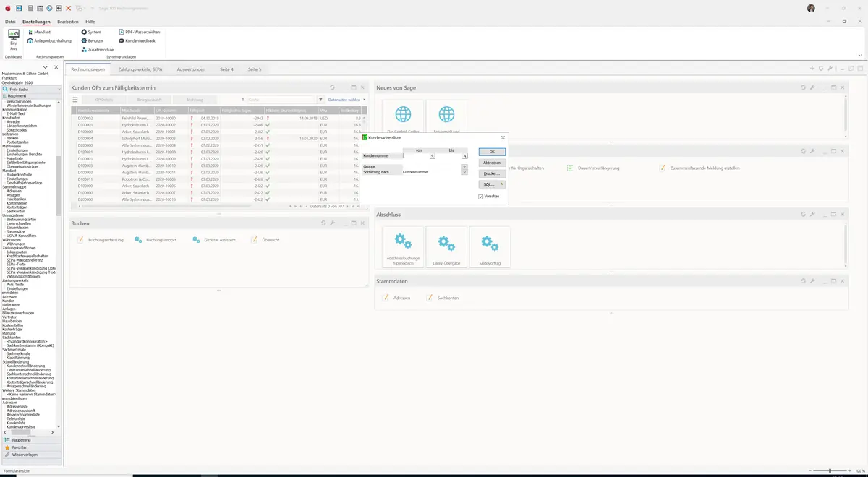Screen dimensions: 868x477
Task: Open the Datev-Übergabe tile
Action: coord(446,247)
